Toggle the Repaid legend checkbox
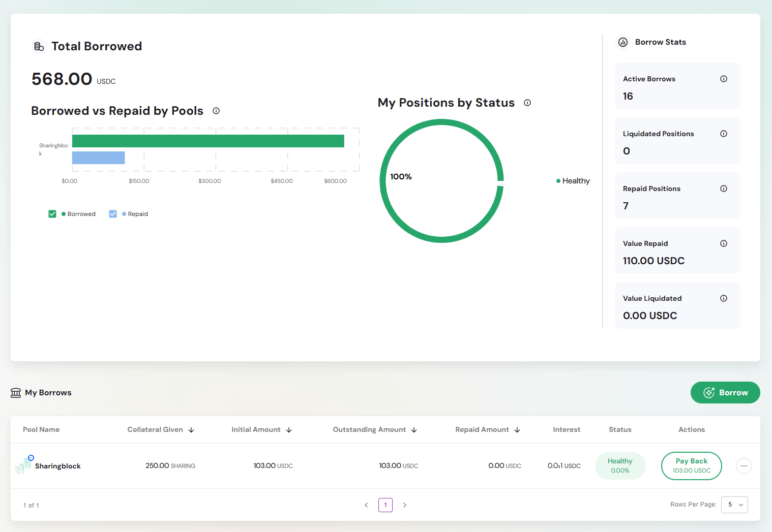772x532 pixels. pyautogui.click(x=113, y=214)
